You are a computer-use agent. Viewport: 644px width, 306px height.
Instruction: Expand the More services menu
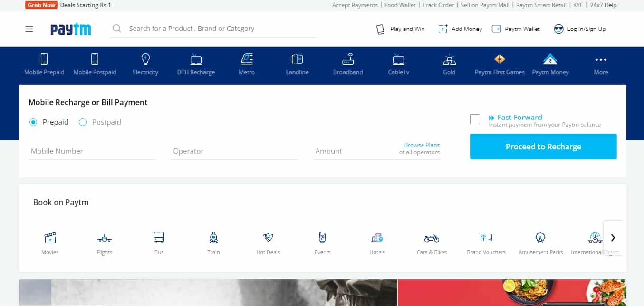(x=601, y=65)
